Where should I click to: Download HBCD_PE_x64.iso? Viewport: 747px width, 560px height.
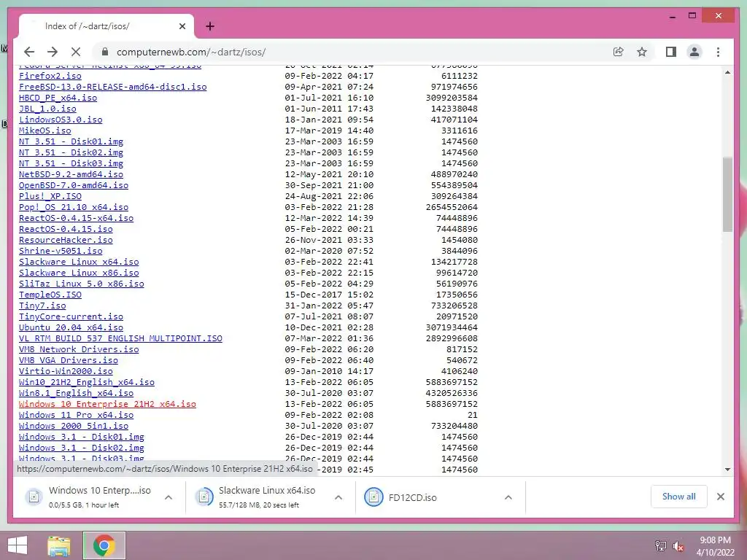58,98
